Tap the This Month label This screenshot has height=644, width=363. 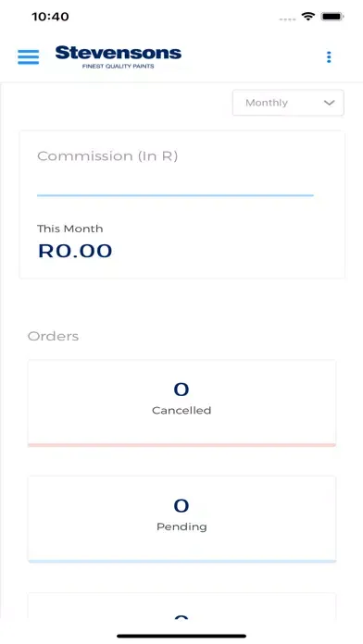pos(69,229)
